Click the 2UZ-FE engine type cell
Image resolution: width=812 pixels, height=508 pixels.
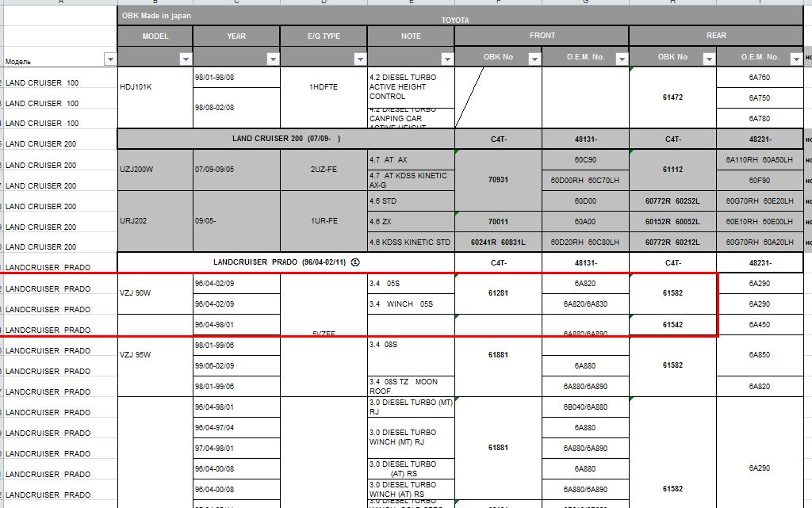(324, 170)
